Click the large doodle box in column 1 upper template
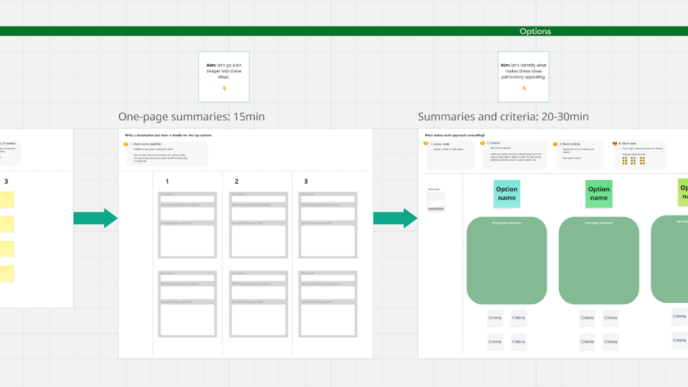688x387 pixels. click(x=187, y=240)
